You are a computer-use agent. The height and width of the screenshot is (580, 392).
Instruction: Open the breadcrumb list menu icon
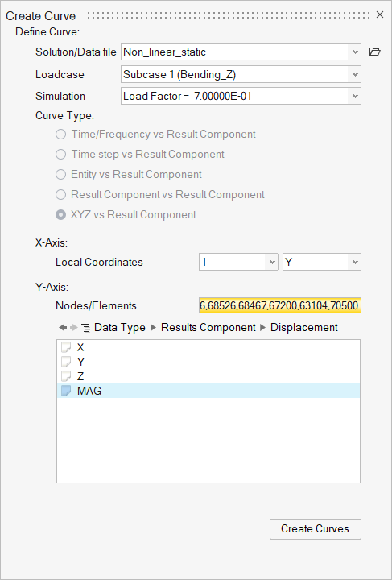85,328
